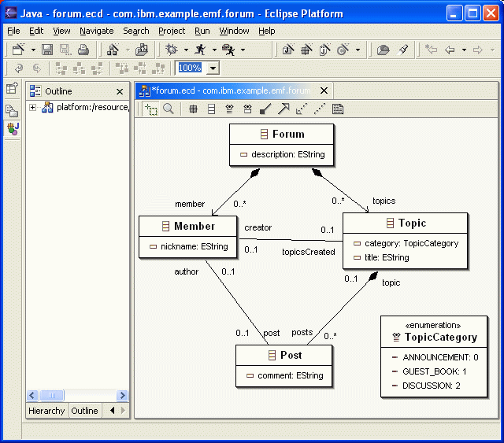The width and height of the screenshot is (504, 443).
Task: Click the 100% zoom input field
Action: click(x=190, y=68)
